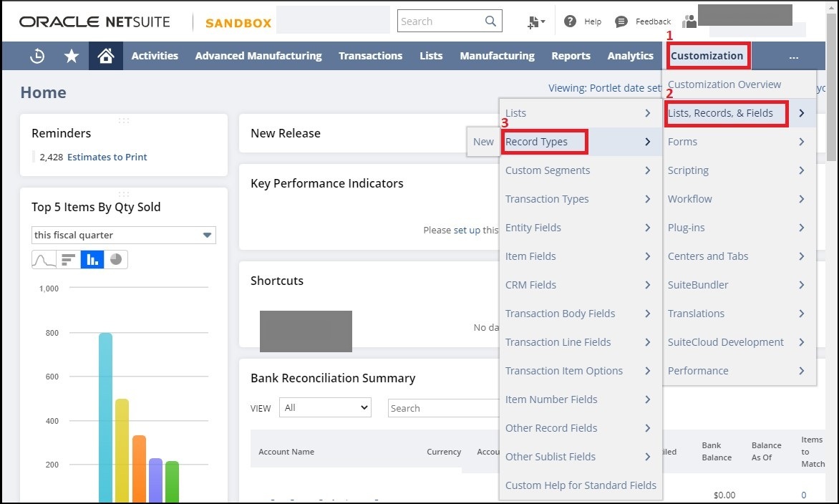Open SuiteBundler menu item
Image resolution: width=839 pixels, height=504 pixels.
698,285
